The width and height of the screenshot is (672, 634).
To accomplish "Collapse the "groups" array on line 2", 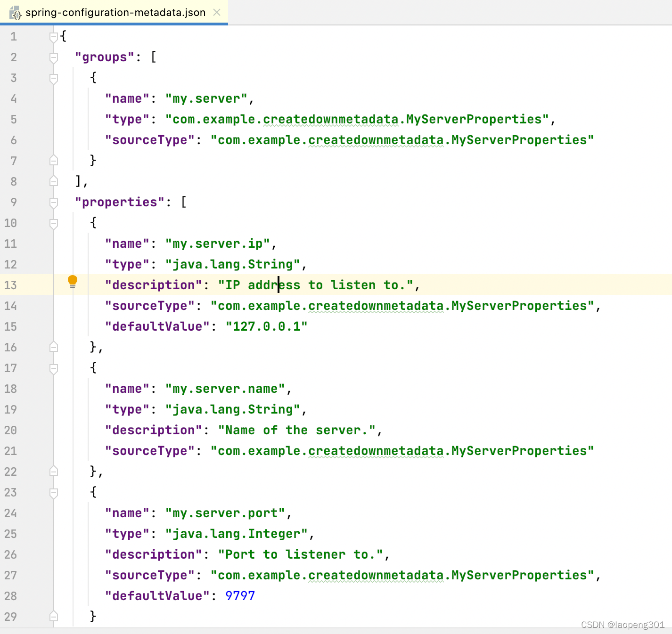I will tap(54, 57).
